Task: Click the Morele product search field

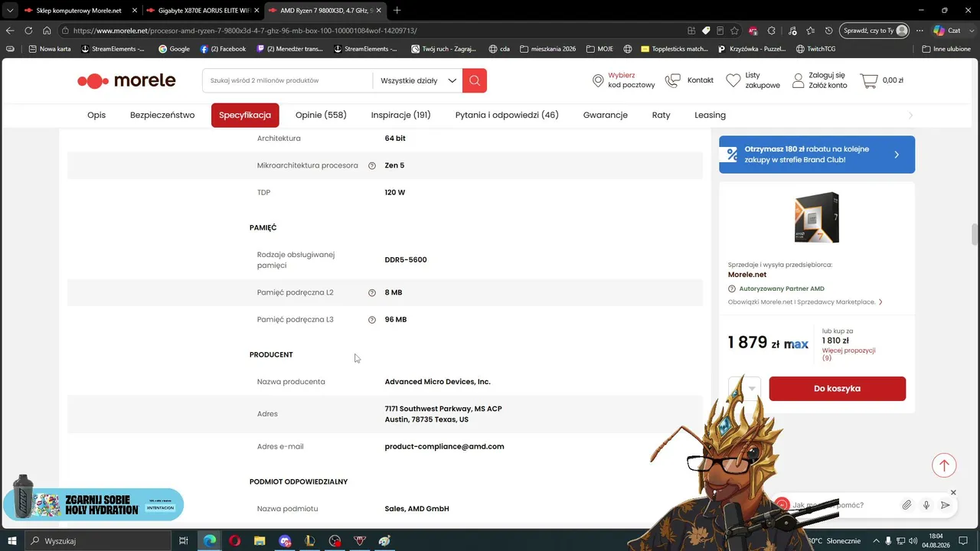Action: [x=288, y=80]
